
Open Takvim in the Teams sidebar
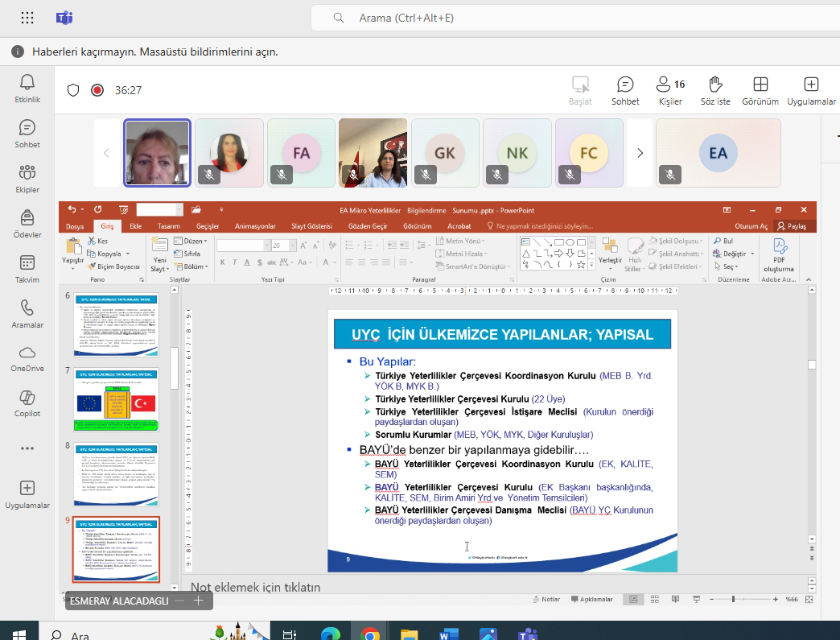[x=27, y=269]
